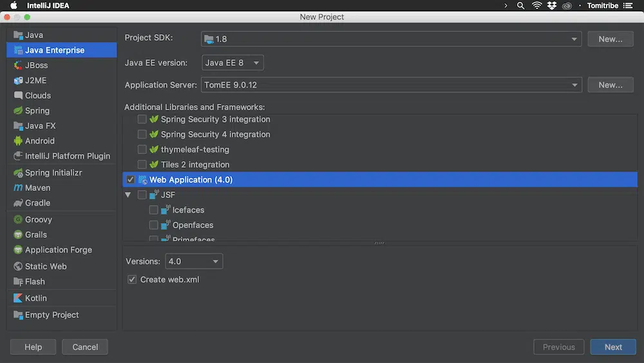The height and width of the screenshot is (363, 644).
Task: Click the Next button
Action: coord(612,347)
